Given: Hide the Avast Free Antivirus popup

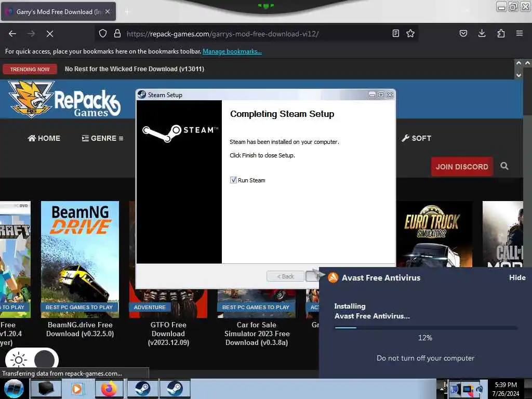Looking at the screenshot, I should pyautogui.click(x=517, y=277).
